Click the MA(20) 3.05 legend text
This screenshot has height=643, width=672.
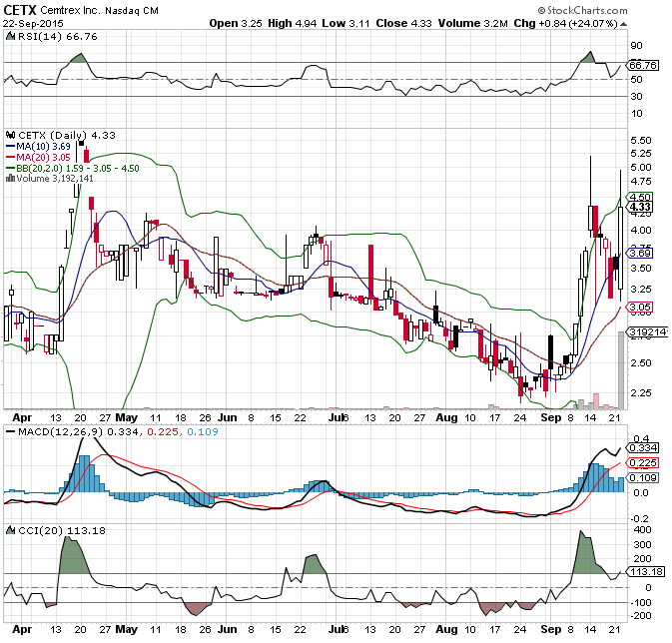(43, 158)
